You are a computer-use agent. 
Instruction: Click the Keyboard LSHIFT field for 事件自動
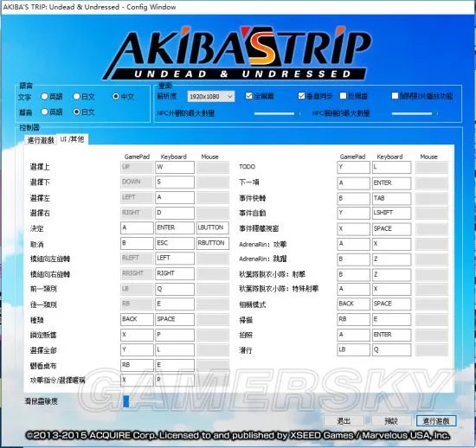[391, 213]
